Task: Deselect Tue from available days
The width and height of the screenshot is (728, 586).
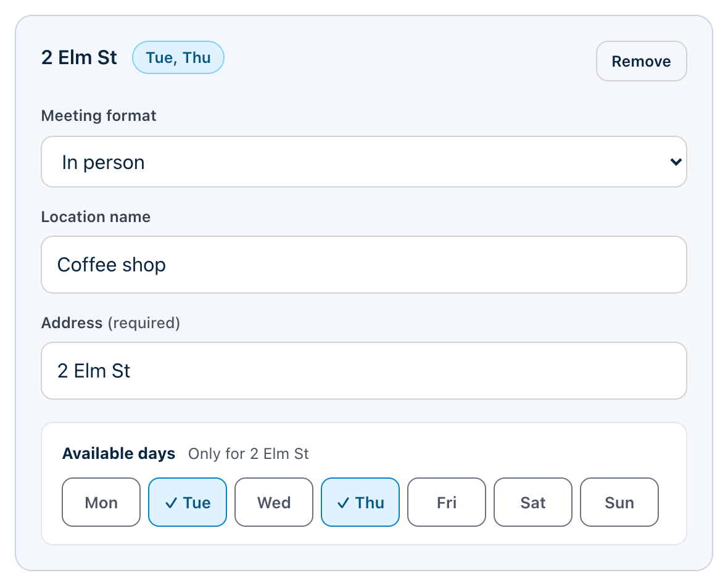Action: (x=188, y=502)
